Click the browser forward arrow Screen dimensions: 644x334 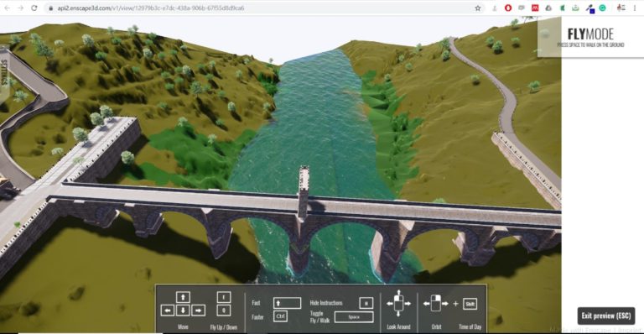(20, 8)
